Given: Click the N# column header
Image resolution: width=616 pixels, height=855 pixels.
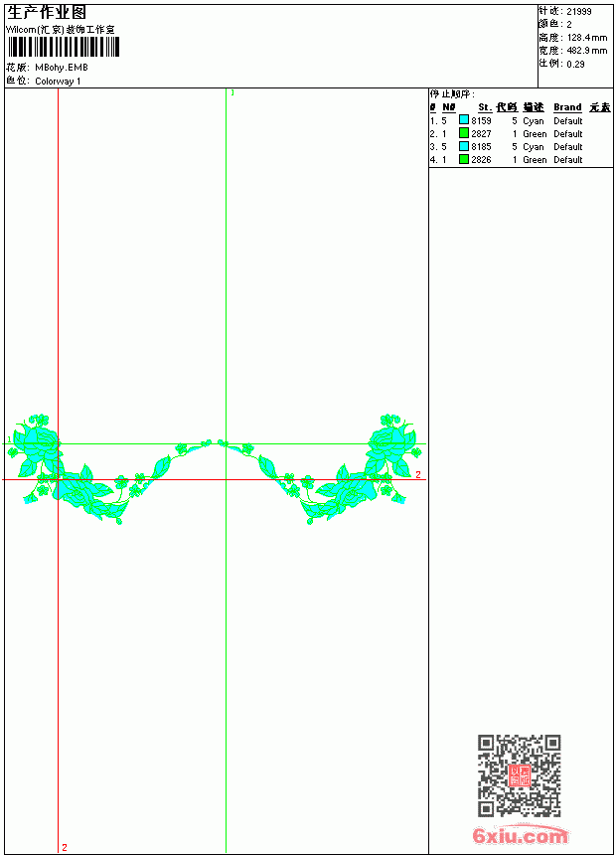Looking at the screenshot, I should pyautogui.click(x=449, y=107).
